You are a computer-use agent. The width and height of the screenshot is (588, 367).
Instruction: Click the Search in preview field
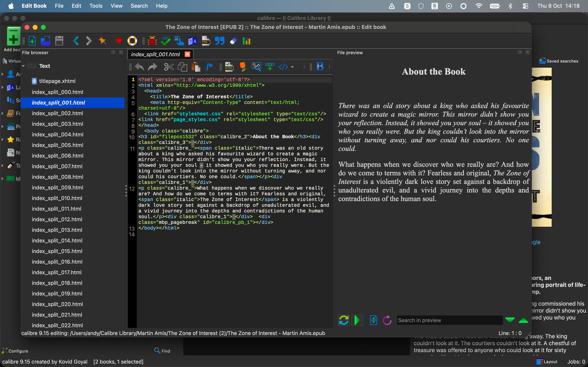[449, 320]
